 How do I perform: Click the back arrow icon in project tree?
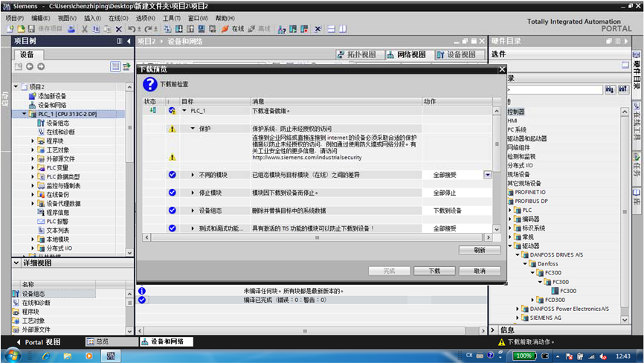click(x=30, y=67)
